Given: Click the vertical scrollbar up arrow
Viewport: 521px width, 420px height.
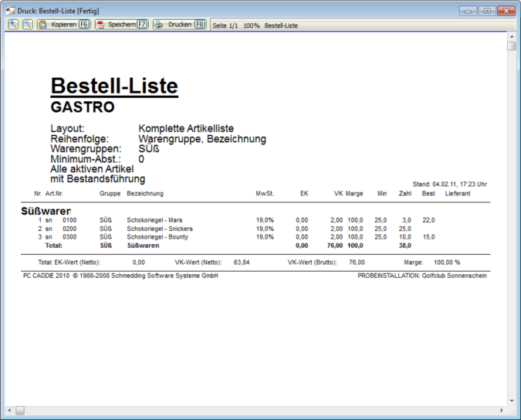Looking at the screenshot, I should click(511, 36).
